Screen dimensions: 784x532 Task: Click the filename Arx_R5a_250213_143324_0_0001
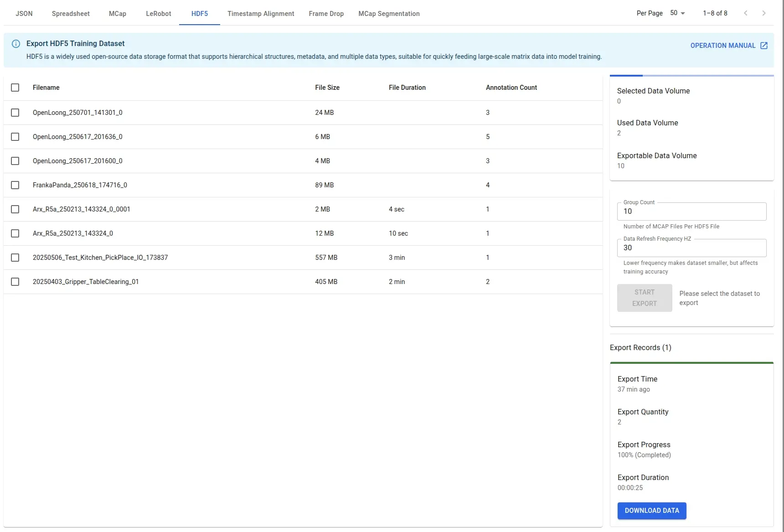coord(82,209)
